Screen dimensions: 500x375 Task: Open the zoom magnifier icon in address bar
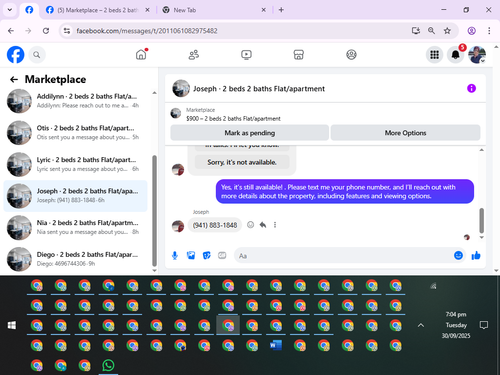[x=431, y=31]
